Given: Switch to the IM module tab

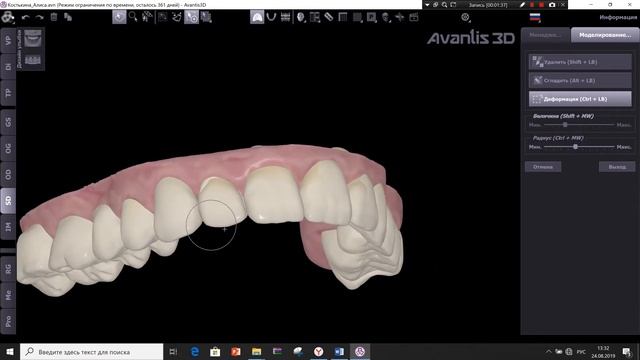Looking at the screenshot, I should [8, 227].
